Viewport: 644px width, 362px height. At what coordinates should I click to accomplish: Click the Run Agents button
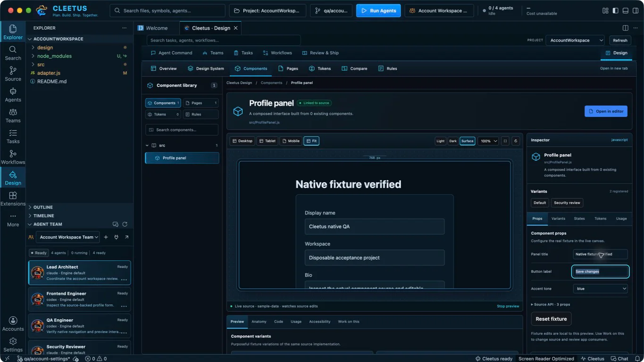pyautogui.click(x=378, y=10)
